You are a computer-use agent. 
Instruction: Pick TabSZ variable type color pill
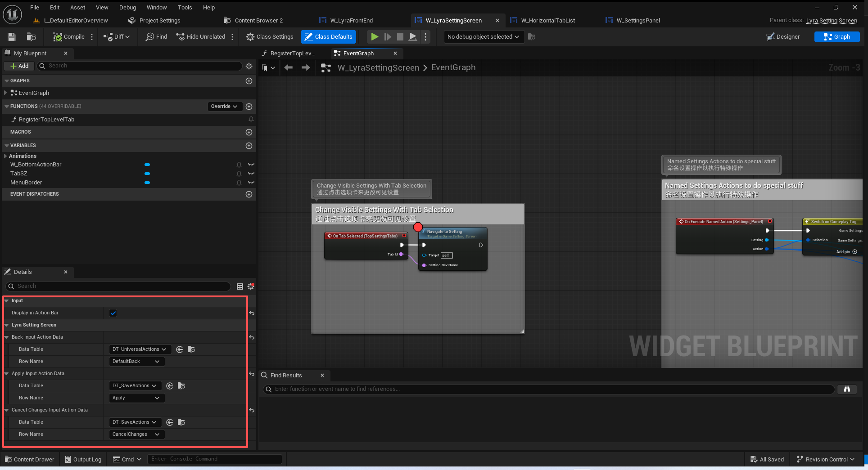[x=147, y=174]
